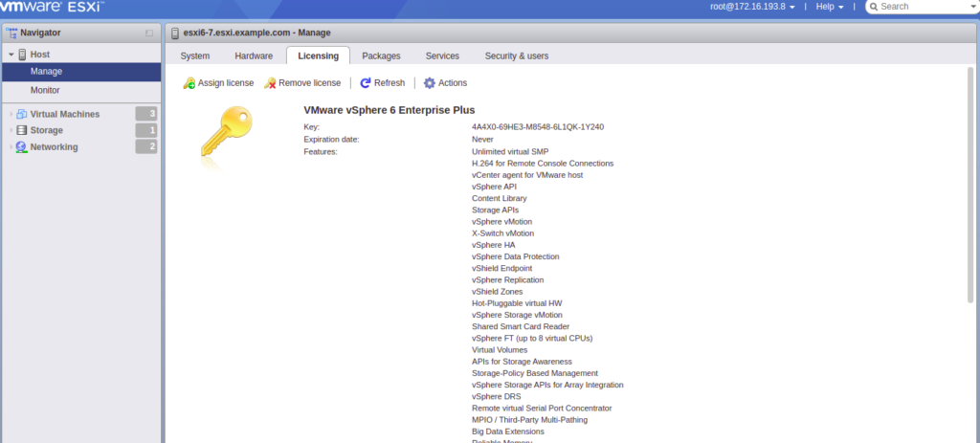Switch to the Security & users tab
Screen dimensions: 980x443
click(517, 55)
